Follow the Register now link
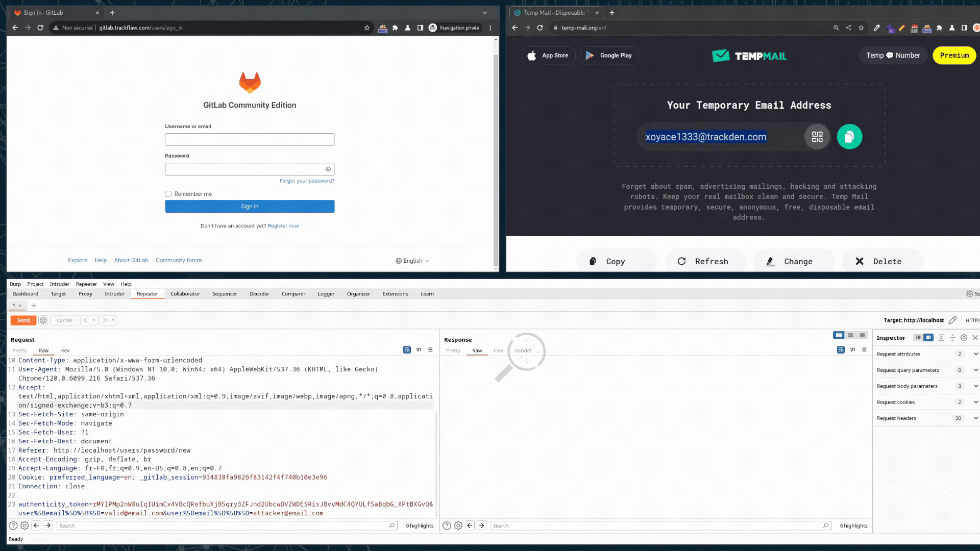 point(283,226)
